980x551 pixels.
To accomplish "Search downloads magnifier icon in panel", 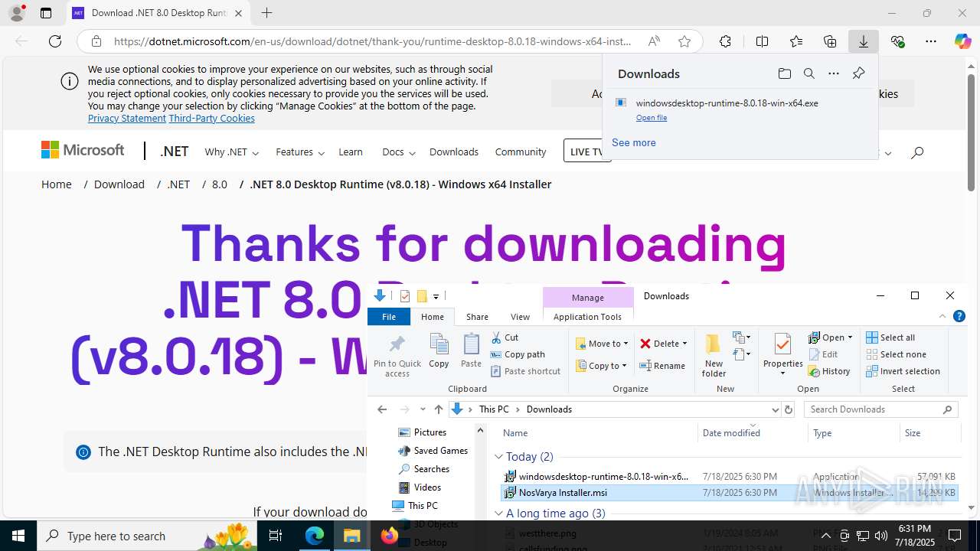I will pyautogui.click(x=808, y=73).
